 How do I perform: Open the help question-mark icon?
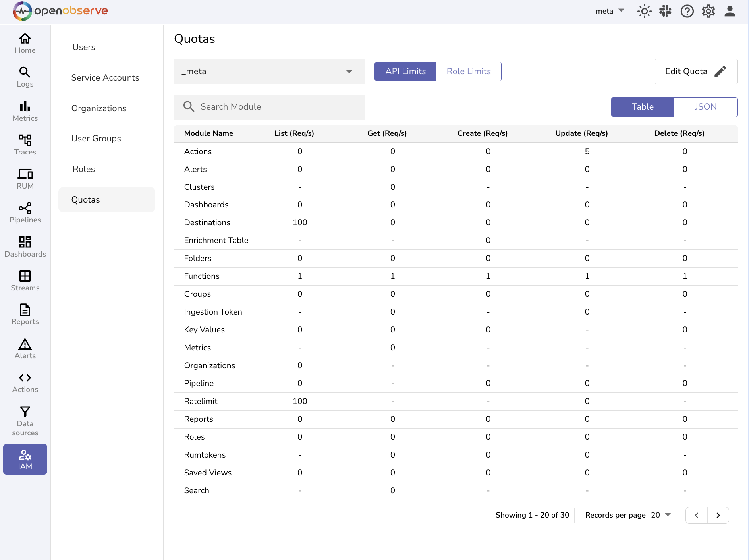687,11
